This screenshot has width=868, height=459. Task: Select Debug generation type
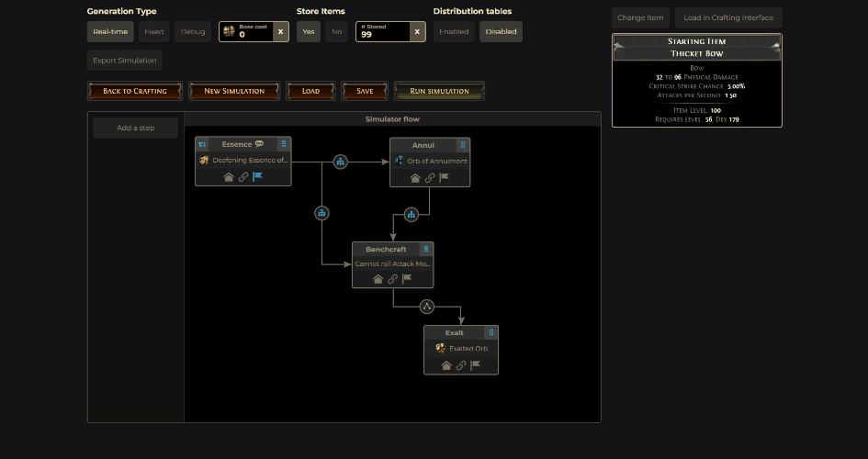coord(193,31)
